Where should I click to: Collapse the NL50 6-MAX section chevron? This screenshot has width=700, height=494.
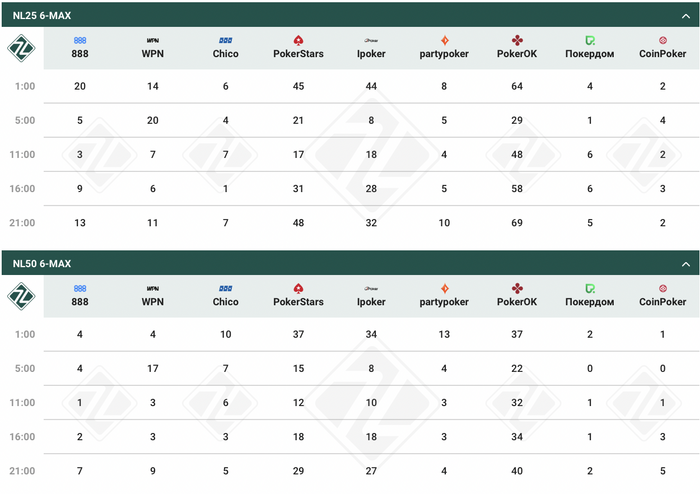[x=686, y=264]
